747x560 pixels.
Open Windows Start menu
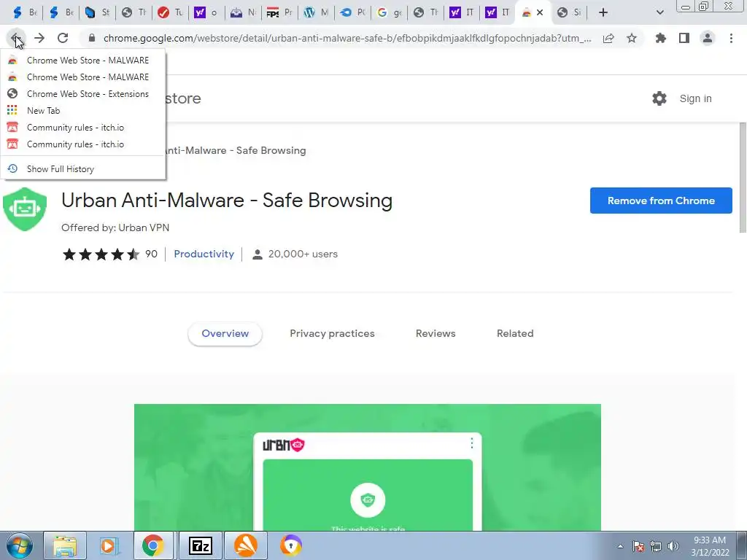coord(20,545)
